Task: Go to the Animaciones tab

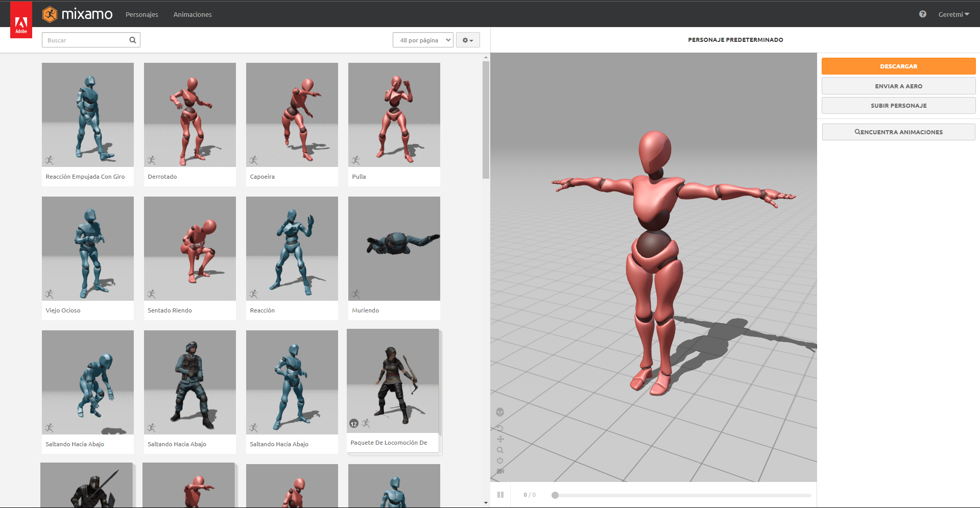Action: point(193,14)
